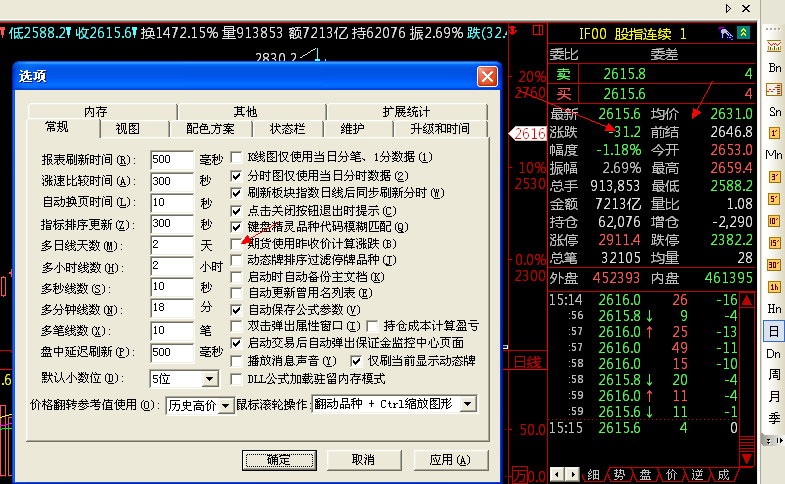The height and width of the screenshot is (484, 785).
Task: Switch to the 10-minute period icon
Action: point(773,221)
